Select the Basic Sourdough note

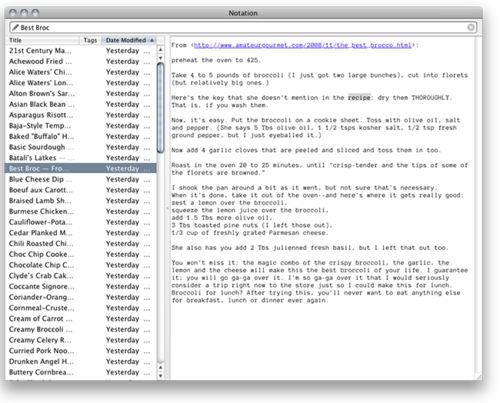coord(81,147)
